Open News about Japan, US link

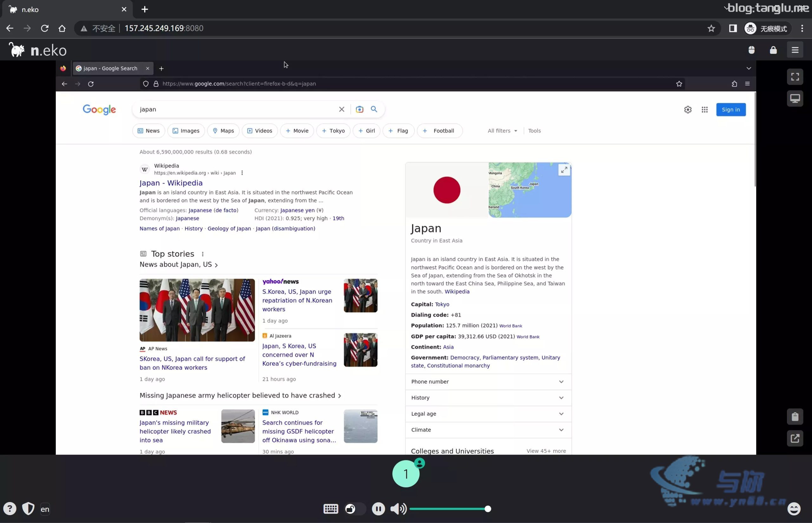point(179,265)
